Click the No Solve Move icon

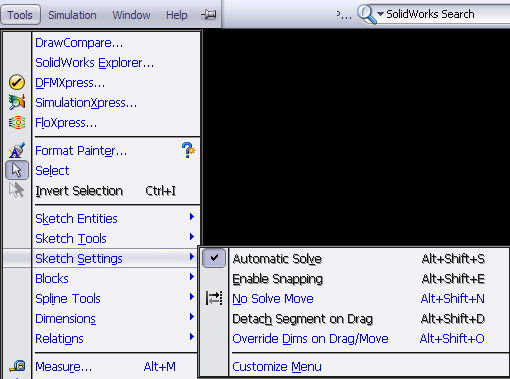pos(214,298)
